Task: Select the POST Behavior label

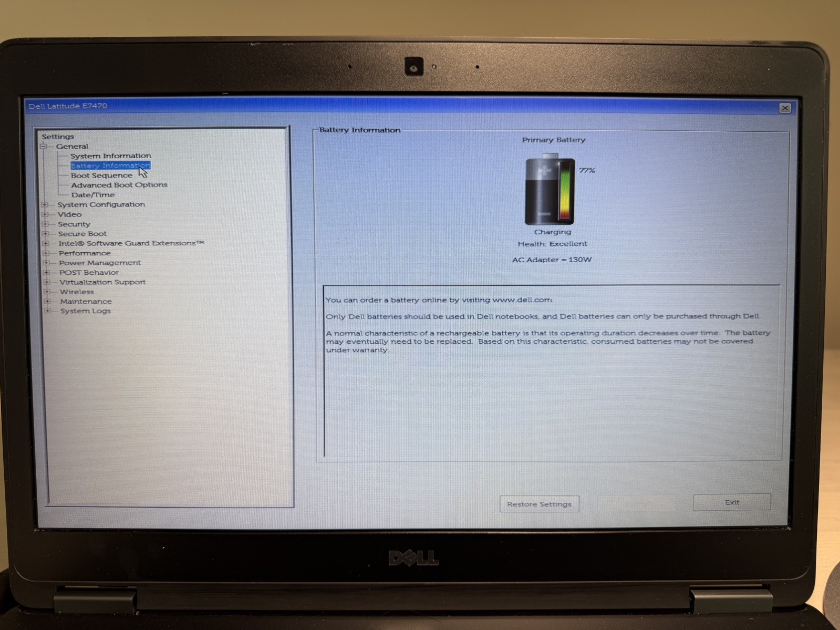Action: click(x=89, y=273)
